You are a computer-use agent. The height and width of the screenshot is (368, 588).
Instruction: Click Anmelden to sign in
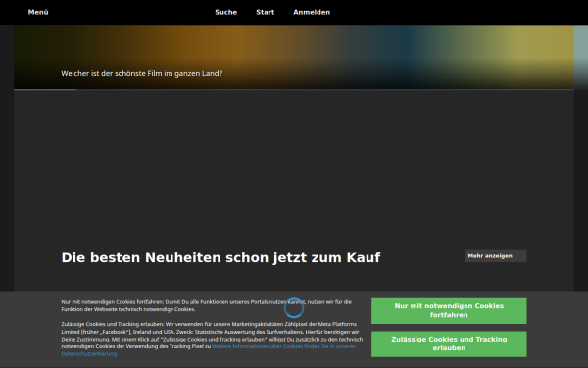(x=312, y=12)
